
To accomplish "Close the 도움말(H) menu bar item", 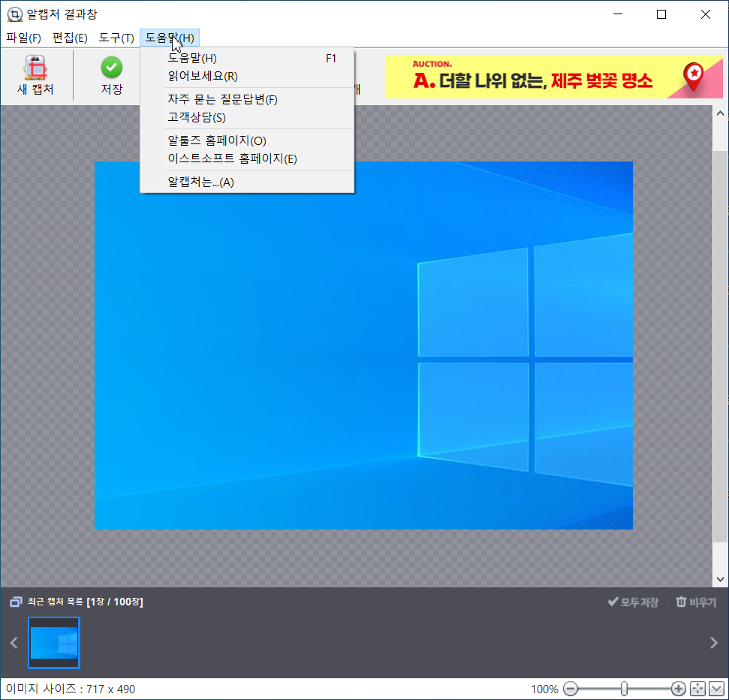I will click(170, 38).
